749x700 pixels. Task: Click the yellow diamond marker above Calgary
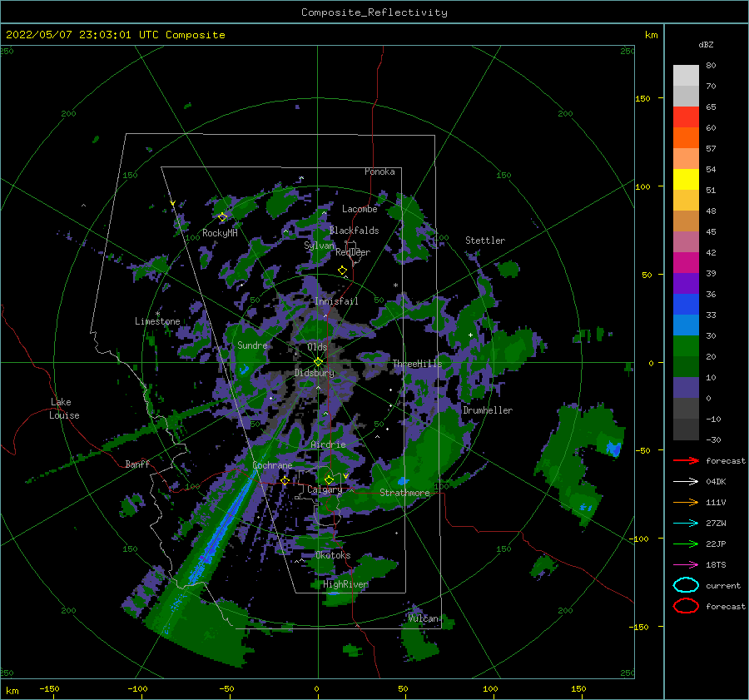[x=329, y=479]
